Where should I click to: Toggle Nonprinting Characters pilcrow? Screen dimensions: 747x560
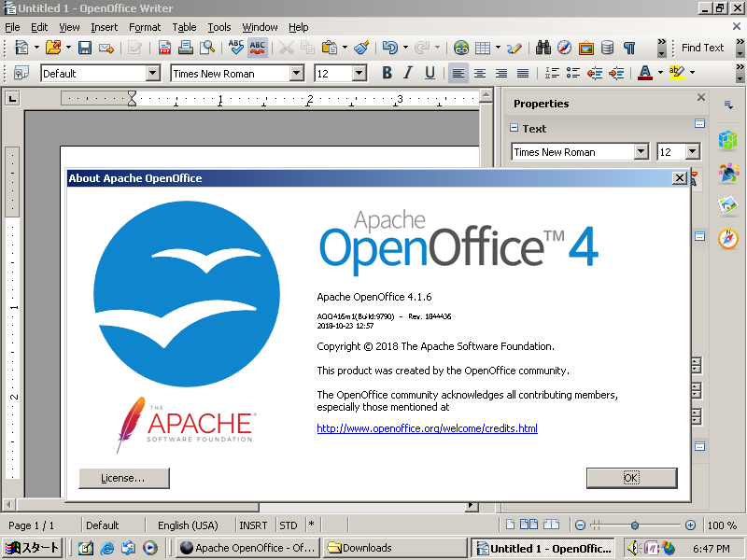click(629, 48)
